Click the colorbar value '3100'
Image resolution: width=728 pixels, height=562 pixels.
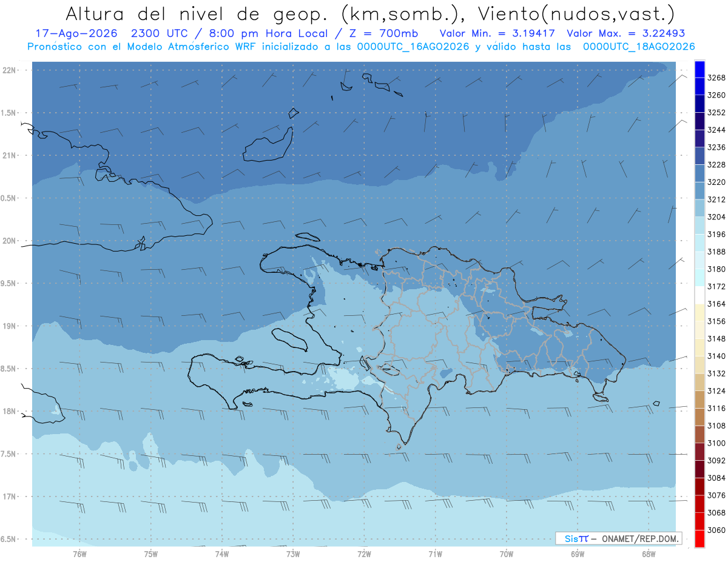pos(716,443)
